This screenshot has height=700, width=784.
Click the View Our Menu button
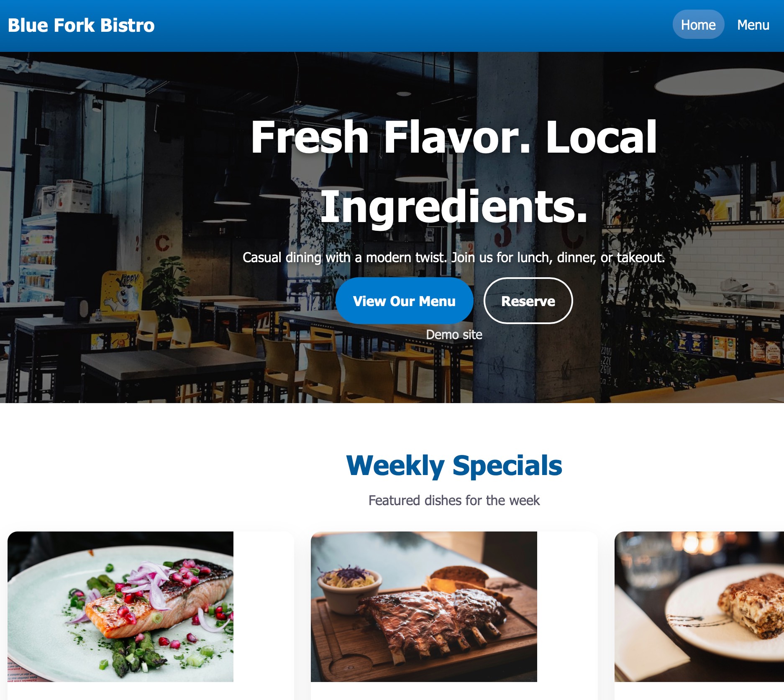(404, 301)
